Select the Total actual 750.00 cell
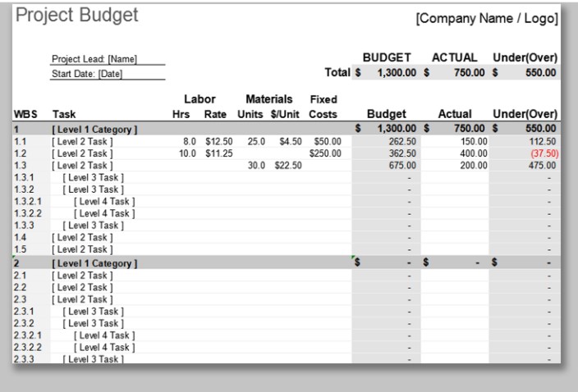 tap(460, 74)
